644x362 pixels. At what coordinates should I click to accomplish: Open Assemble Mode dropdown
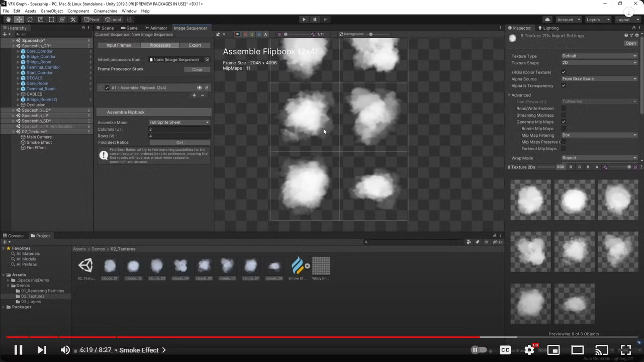coord(179,123)
